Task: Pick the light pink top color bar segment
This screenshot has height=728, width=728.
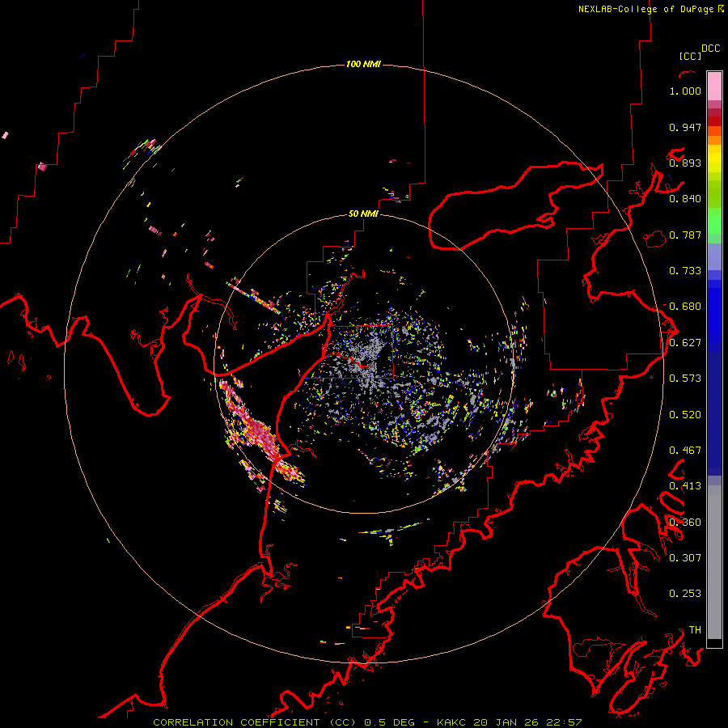Action: [714, 87]
